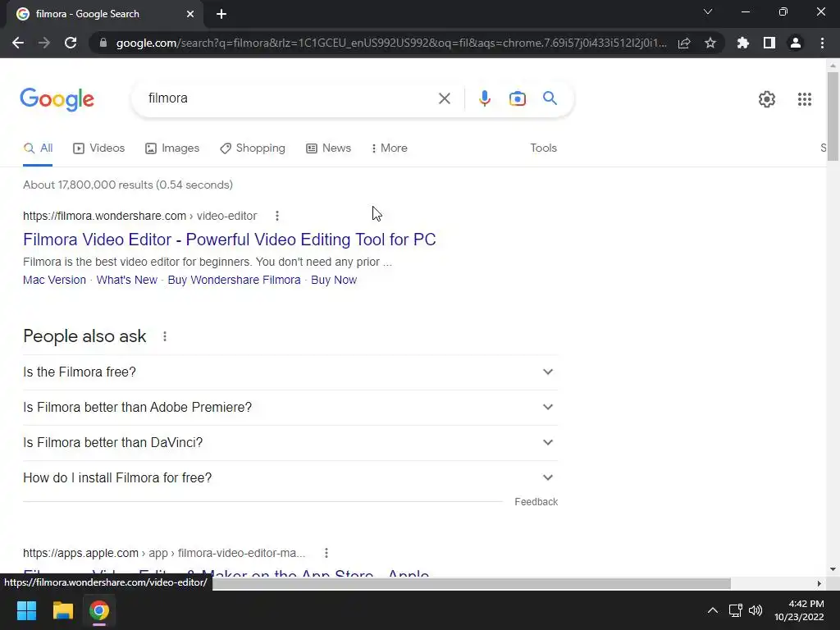Screen dimensions: 840x630
Task: Switch to the Shopping tab
Action: pos(253,148)
